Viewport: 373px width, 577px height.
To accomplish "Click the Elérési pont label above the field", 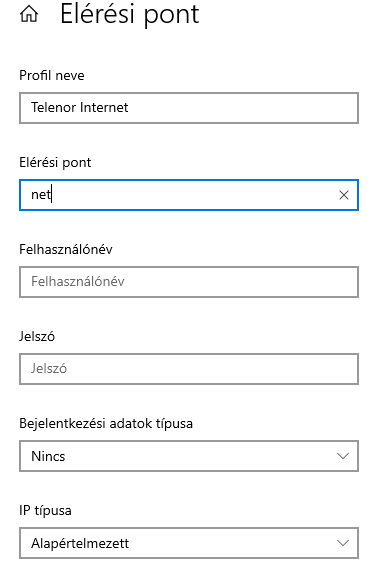I will [x=55, y=162].
